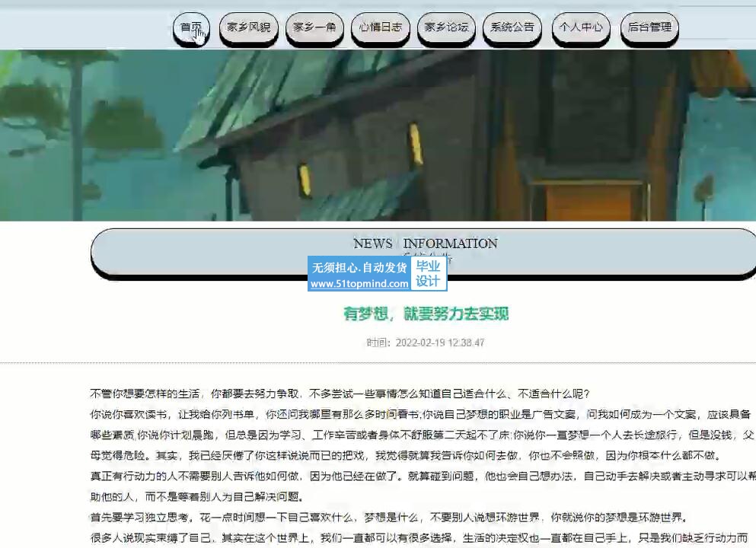Open the 家乡一角 navigation item
Screen dimensions: 756x548
(314, 28)
